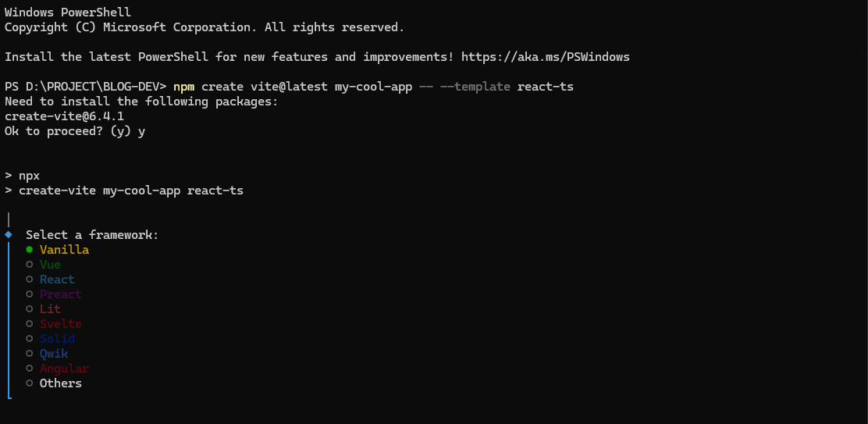The image size is (868, 424).
Task: Click react-ts in the npm create command
Action: 545,87
